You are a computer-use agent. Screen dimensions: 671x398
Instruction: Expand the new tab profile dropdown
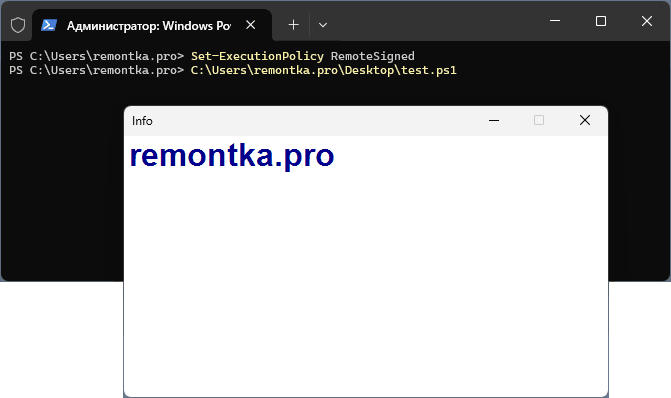pyautogui.click(x=323, y=25)
